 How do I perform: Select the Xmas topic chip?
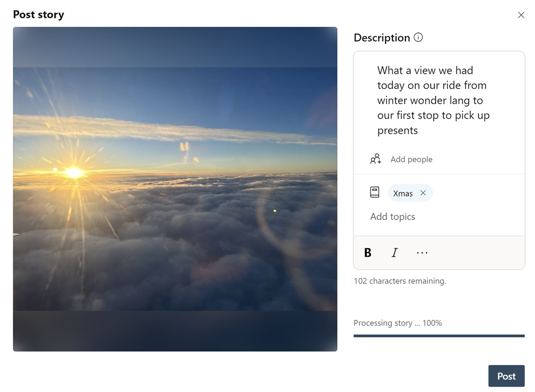point(403,193)
